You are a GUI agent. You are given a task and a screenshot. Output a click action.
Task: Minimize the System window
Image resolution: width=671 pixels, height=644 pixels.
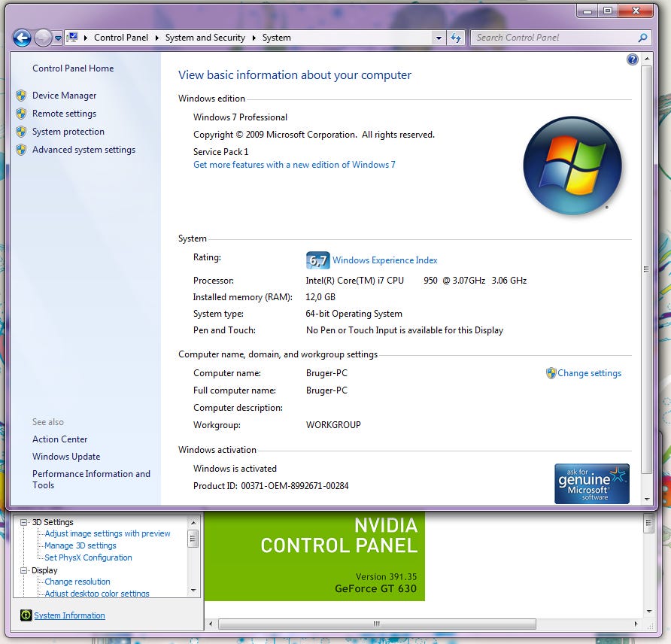[588, 11]
